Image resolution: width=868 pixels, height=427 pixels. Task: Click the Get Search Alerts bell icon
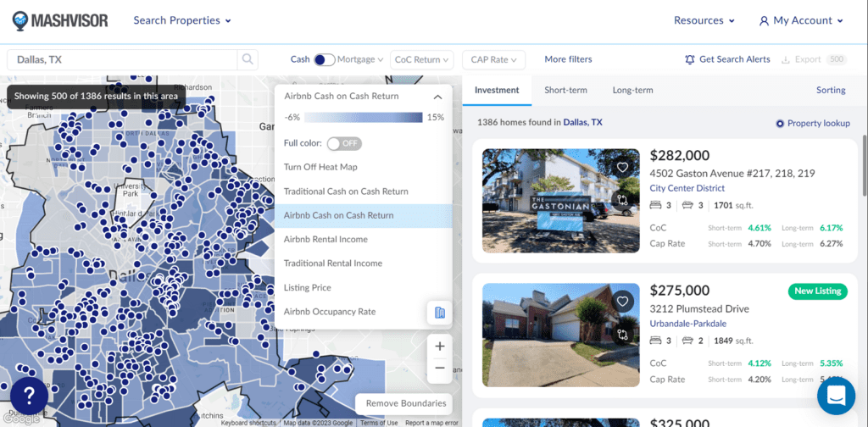tap(690, 59)
